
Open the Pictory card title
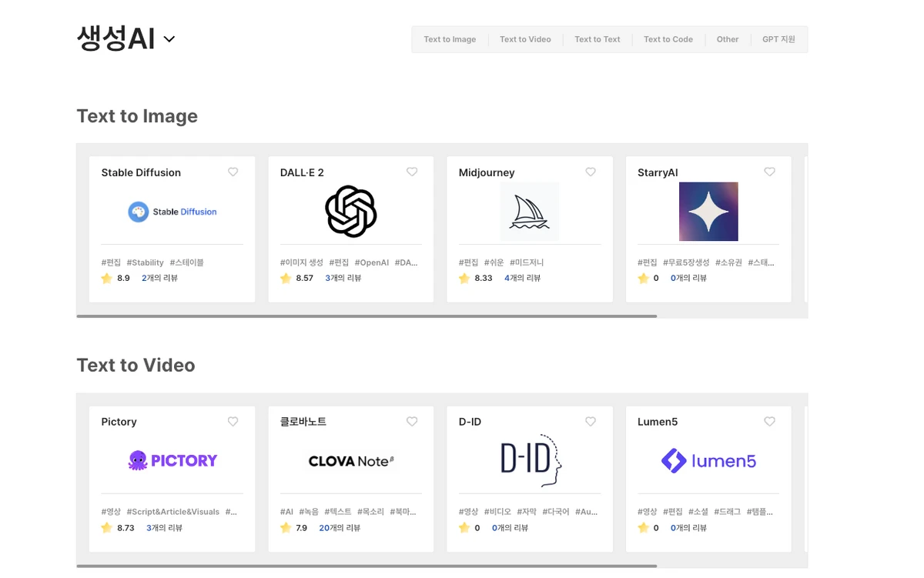pyautogui.click(x=119, y=422)
